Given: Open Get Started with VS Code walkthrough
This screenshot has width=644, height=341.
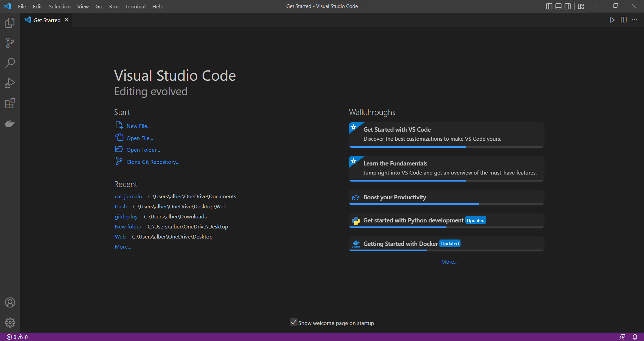Looking at the screenshot, I should coord(446,135).
